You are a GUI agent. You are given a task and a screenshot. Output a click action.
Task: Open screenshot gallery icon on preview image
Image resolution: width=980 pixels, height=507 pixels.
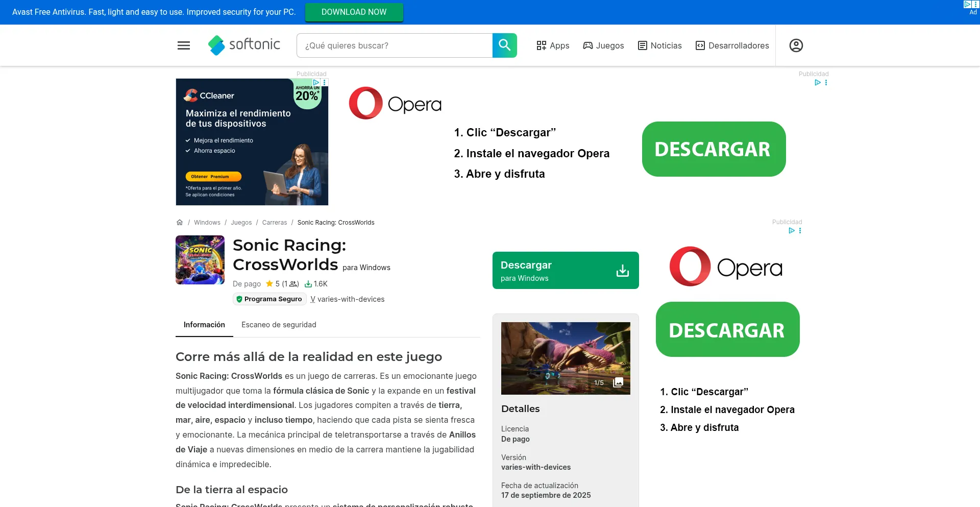pos(618,382)
